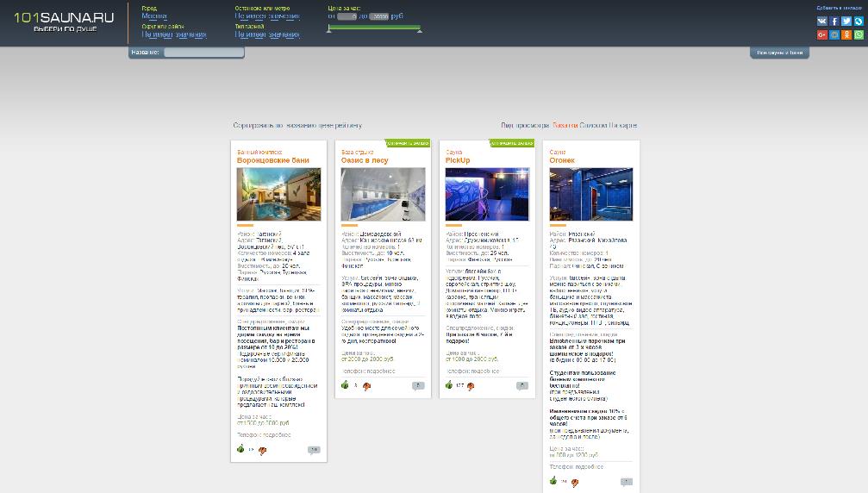The height and width of the screenshot is (493, 868).
Task: Open the PickUp title link
Action: [x=458, y=160]
